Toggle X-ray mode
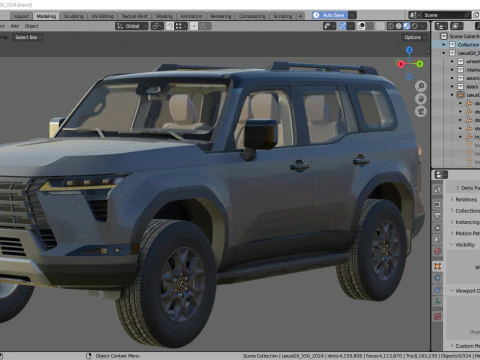This screenshot has width=480, height=360. pos(380,26)
